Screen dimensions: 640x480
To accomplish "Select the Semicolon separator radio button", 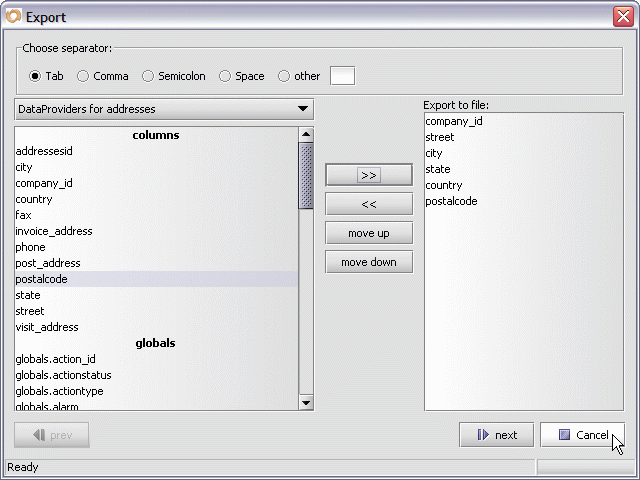I will pyautogui.click(x=148, y=76).
